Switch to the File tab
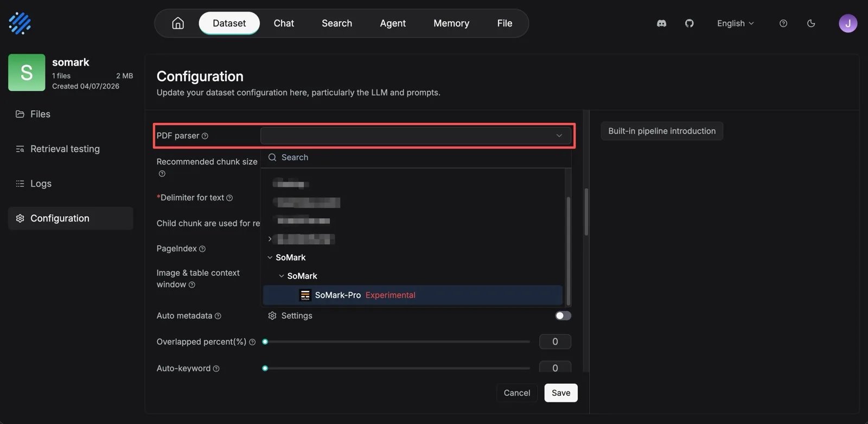This screenshot has width=868, height=424. 505,23
